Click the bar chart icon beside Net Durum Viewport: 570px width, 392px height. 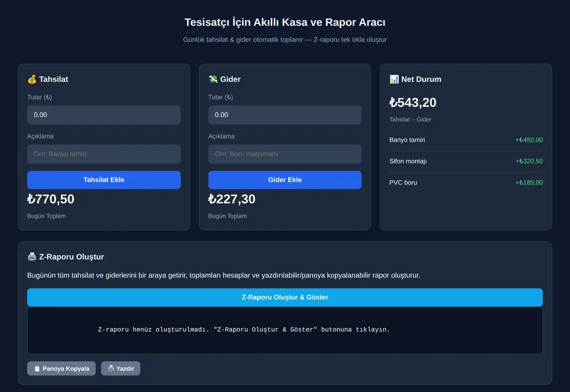394,79
